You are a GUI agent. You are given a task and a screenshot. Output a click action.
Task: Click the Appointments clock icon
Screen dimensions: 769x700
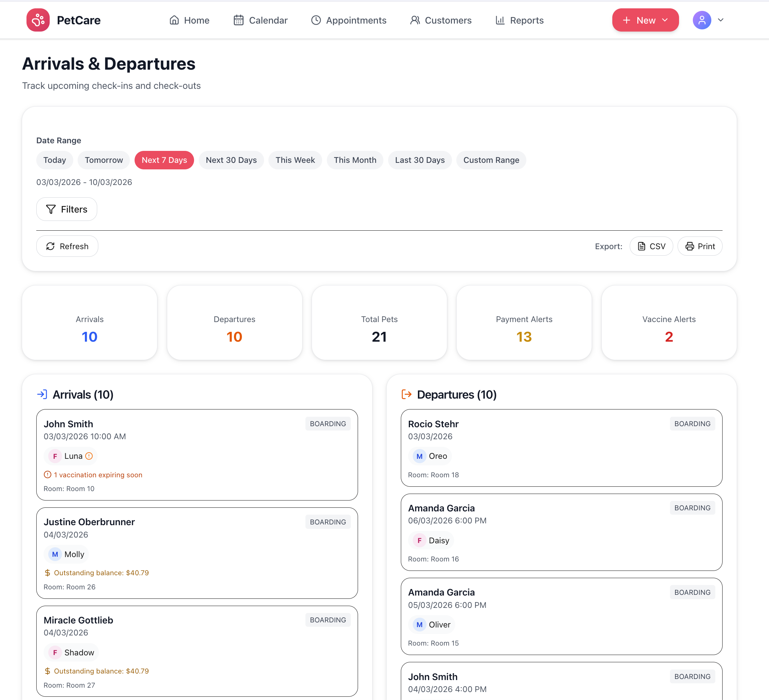(316, 20)
